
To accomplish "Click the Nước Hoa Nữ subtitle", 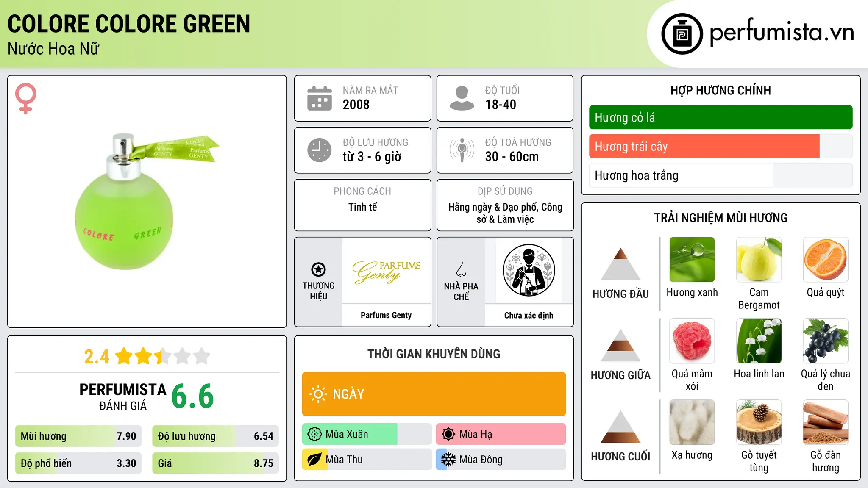I will click(x=53, y=49).
